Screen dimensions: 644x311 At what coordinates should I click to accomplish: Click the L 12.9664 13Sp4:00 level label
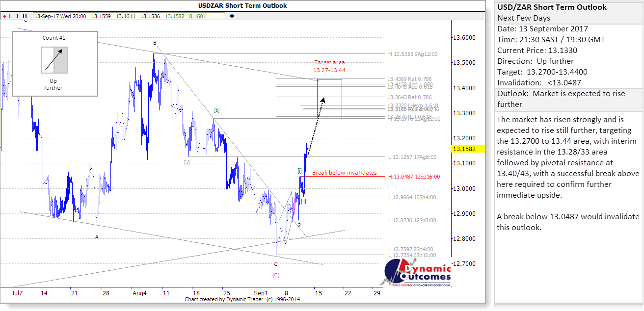pyautogui.click(x=412, y=197)
